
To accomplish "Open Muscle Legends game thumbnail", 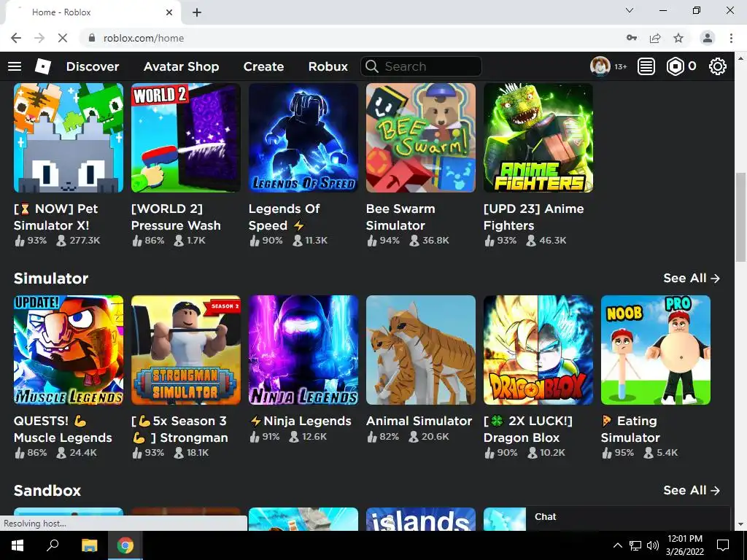I will coord(69,350).
